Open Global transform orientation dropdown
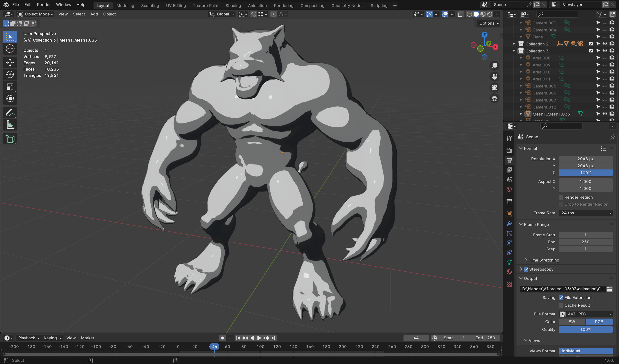This screenshot has height=364, width=619. (222, 14)
